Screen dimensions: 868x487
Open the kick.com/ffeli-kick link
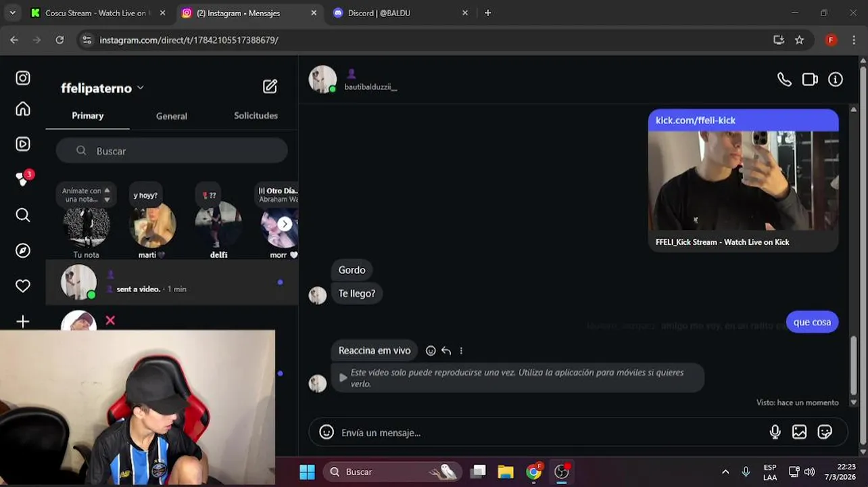tap(696, 120)
